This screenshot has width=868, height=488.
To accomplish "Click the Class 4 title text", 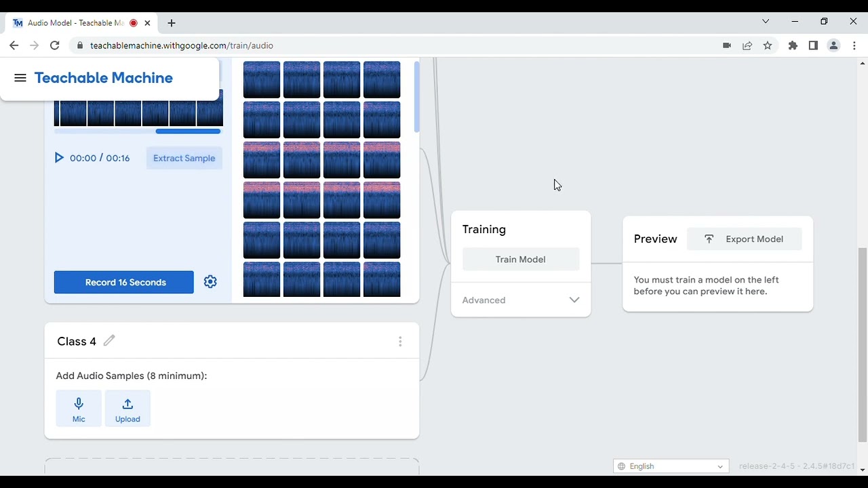I will 77,341.
